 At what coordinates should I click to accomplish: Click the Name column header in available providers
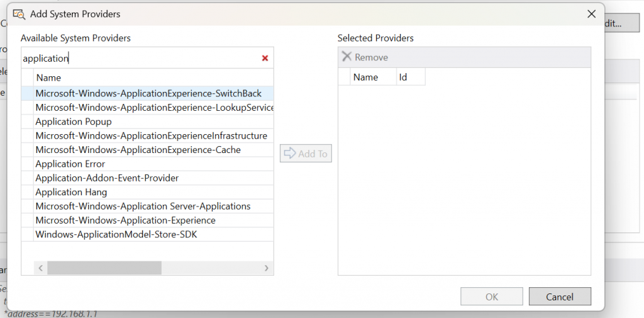[153, 77]
